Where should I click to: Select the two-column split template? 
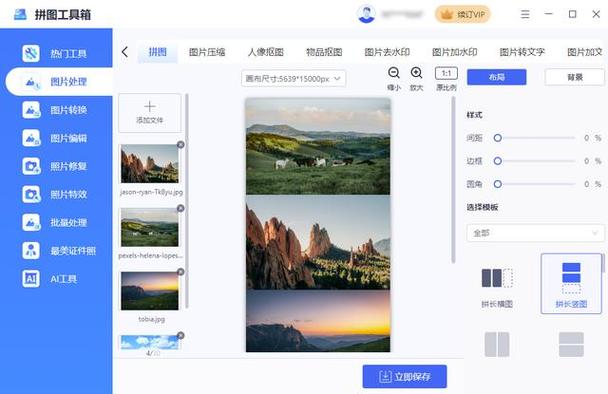click(x=497, y=344)
